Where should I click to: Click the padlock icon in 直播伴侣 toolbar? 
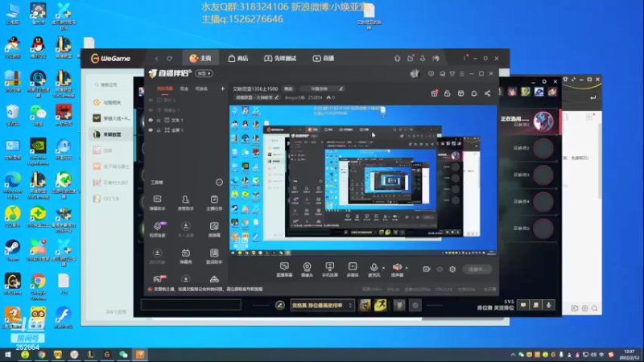(448, 93)
